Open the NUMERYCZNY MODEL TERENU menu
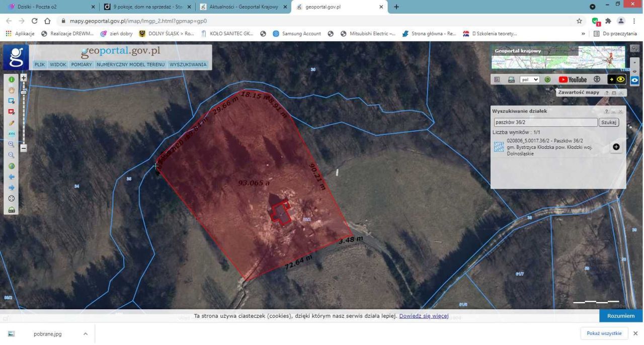The height and width of the screenshot is (345, 644). coord(131,65)
